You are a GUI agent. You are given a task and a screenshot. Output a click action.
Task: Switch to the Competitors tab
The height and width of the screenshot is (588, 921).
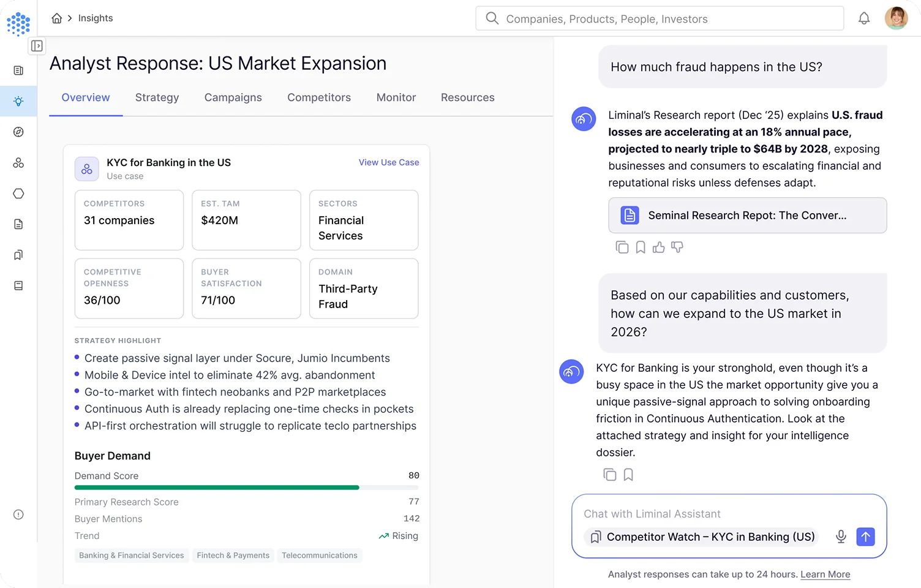318,97
